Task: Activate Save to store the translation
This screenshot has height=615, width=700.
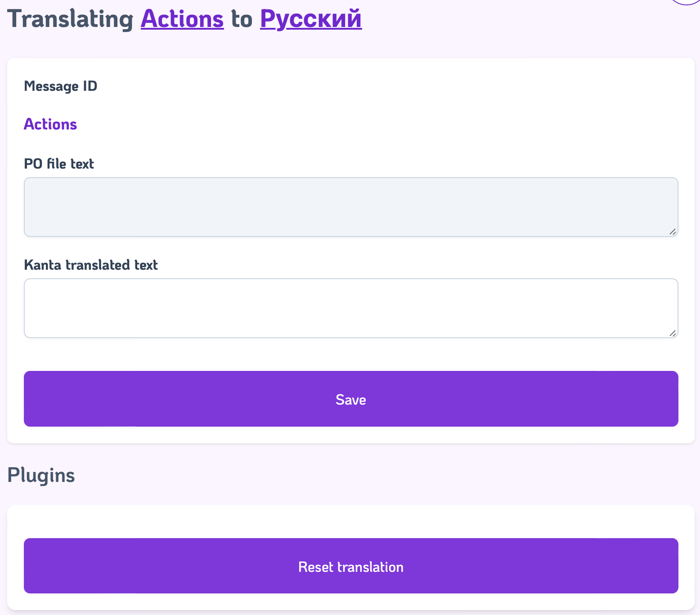Action: coord(350,399)
